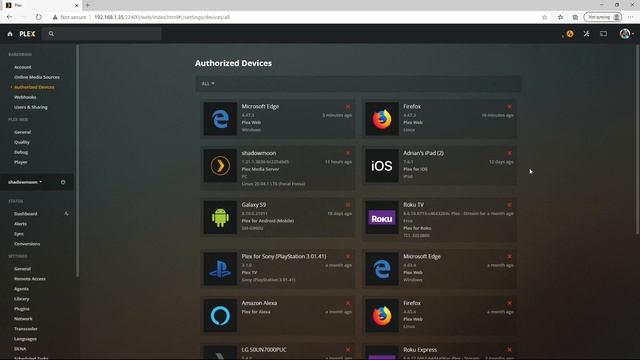Open Library settings
Image resolution: width=640 pixels, height=360 pixels.
point(21,299)
